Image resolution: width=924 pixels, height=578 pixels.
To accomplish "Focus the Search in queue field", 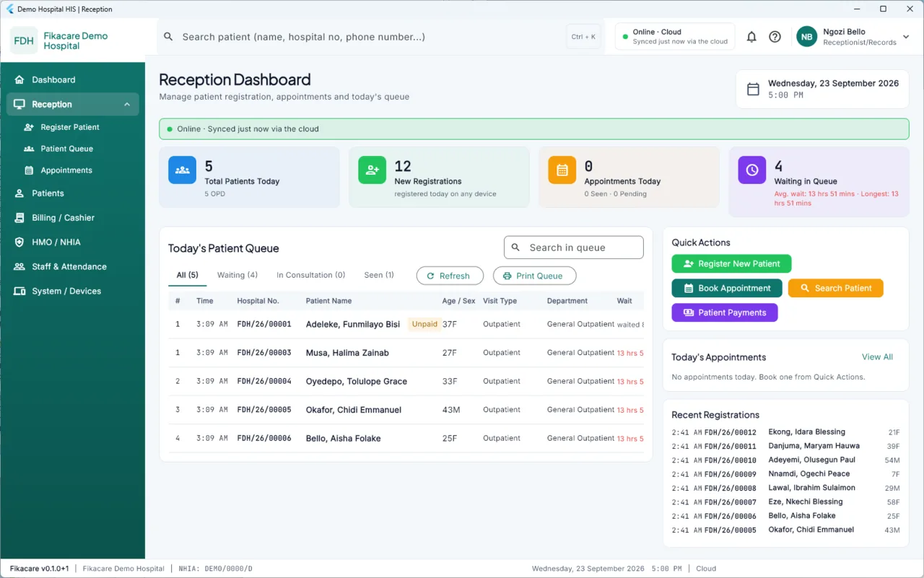I will point(574,248).
